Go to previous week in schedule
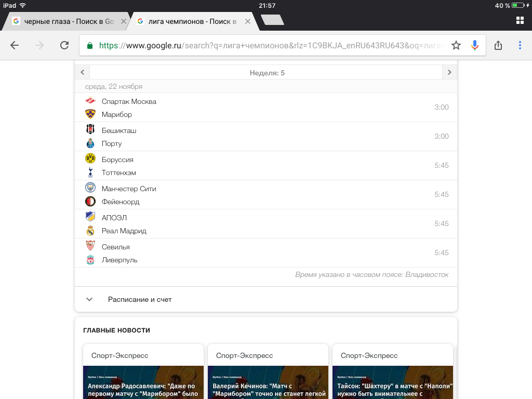The height and width of the screenshot is (399, 532). tap(83, 73)
